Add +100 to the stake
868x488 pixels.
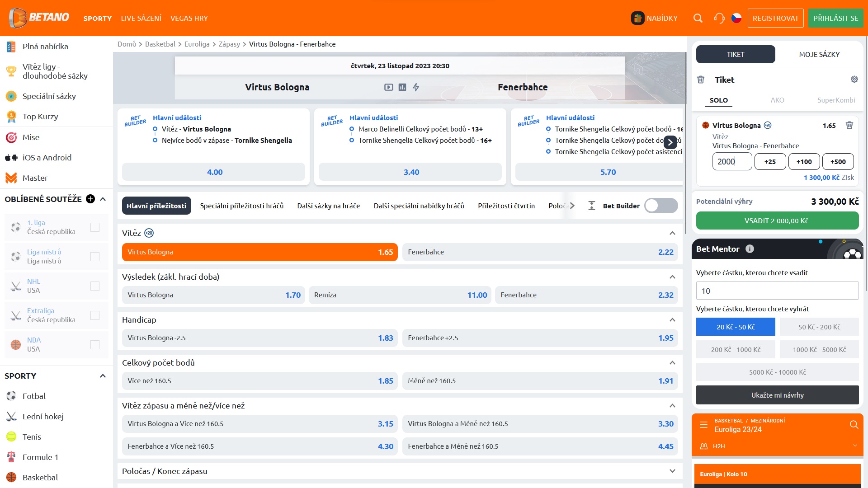pyautogui.click(x=804, y=161)
